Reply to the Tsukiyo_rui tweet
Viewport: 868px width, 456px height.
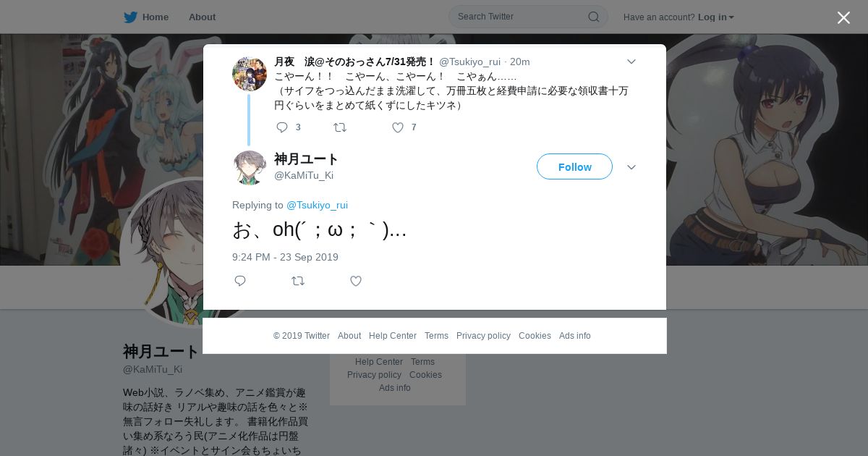282,127
